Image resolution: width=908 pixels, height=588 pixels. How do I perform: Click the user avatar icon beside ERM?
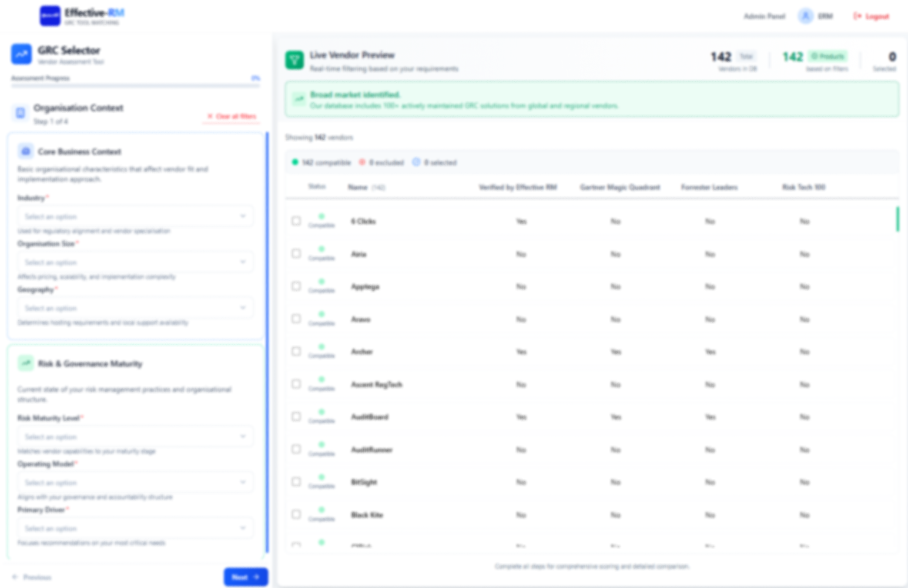[x=805, y=16]
